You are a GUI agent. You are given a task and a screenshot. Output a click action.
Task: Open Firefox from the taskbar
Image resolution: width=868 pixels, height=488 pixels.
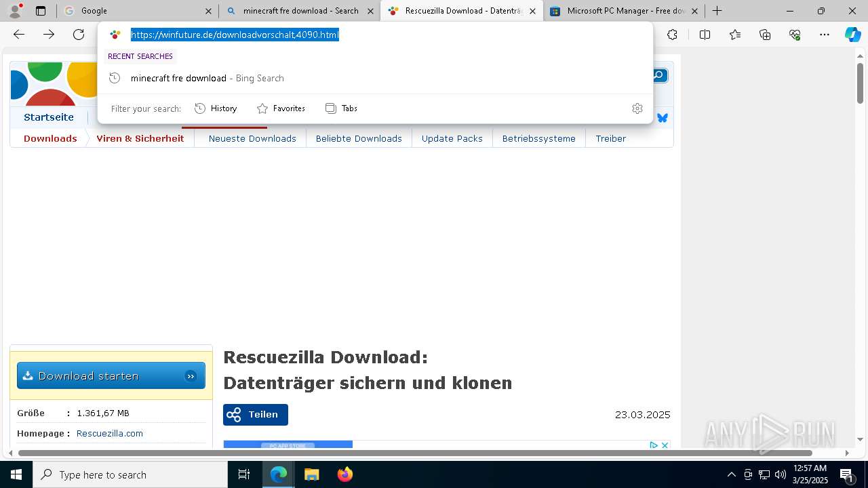pyautogui.click(x=344, y=474)
